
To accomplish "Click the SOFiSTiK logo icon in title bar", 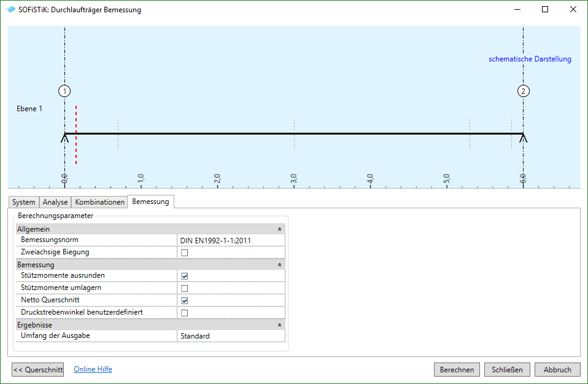I will coord(10,10).
